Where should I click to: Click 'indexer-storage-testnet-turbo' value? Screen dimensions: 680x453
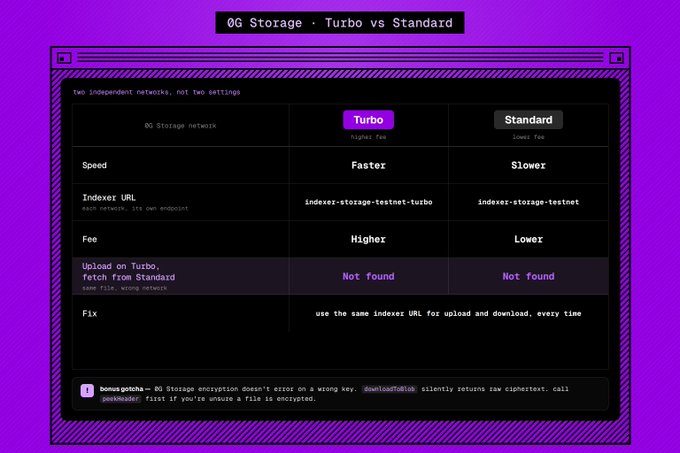coord(368,202)
